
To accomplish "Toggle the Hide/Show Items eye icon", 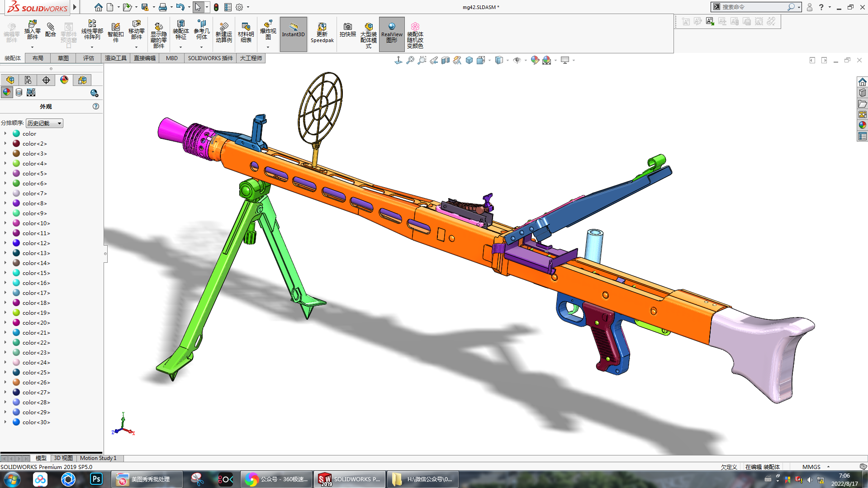I will pyautogui.click(x=517, y=60).
